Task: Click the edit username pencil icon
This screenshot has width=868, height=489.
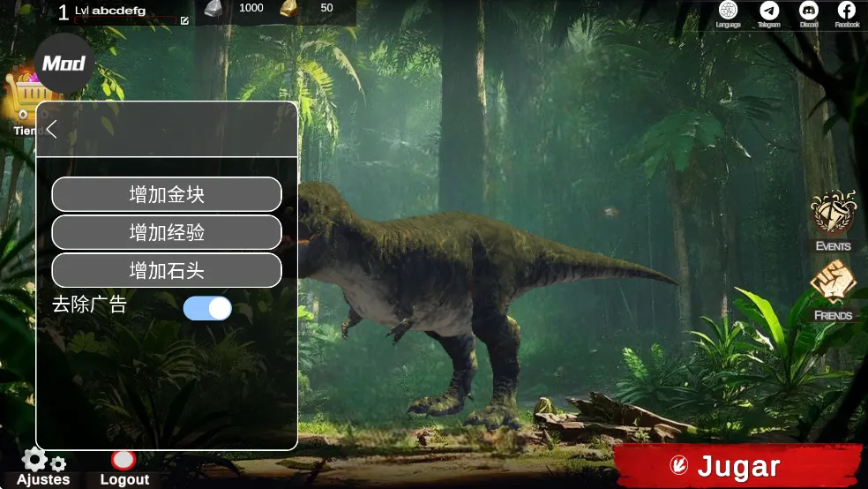Action: click(x=184, y=20)
